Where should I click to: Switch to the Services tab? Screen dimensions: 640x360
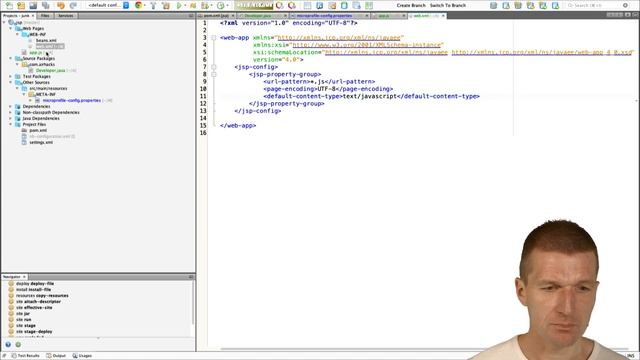(65, 16)
